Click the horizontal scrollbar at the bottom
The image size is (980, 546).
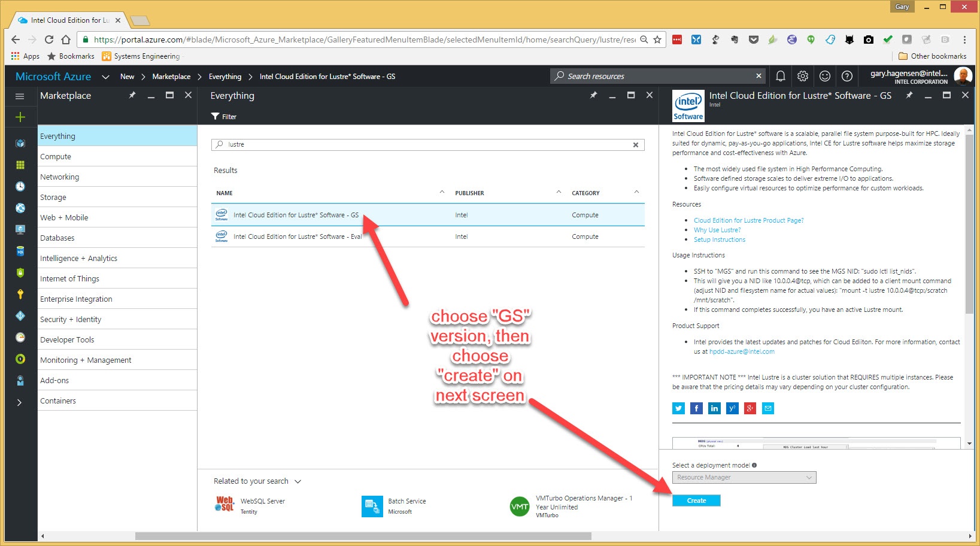pyautogui.click(x=363, y=536)
